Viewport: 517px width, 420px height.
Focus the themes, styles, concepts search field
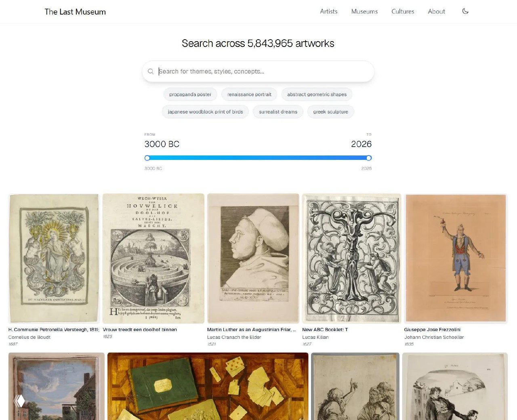(x=258, y=71)
